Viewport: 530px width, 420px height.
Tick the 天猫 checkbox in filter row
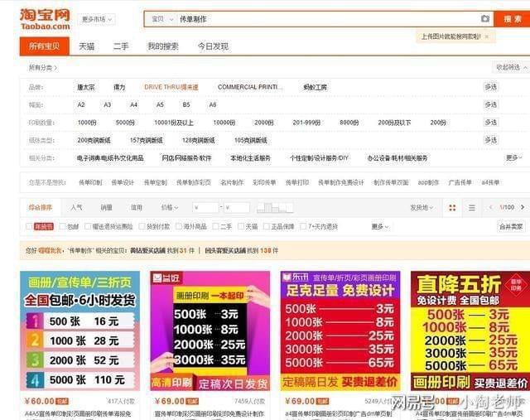(241, 226)
